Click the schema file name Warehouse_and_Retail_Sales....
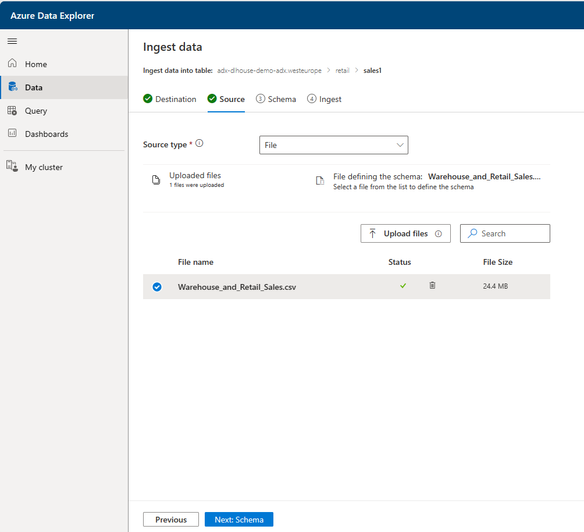Image resolution: width=584 pixels, height=532 pixels. pyautogui.click(x=484, y=177)
